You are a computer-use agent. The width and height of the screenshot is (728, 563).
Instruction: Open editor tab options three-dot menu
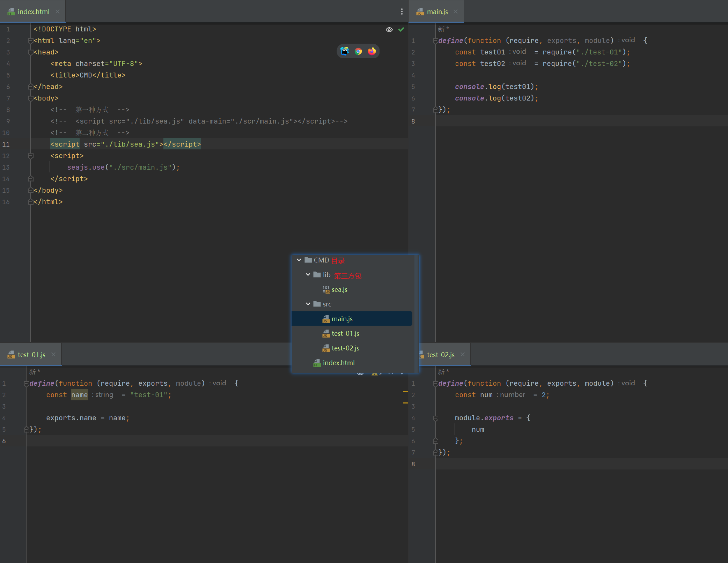tap(402, 12)
